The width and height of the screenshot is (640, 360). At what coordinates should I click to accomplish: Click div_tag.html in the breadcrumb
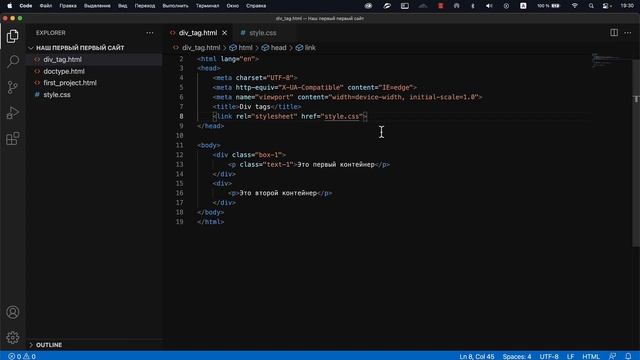point(201,48)
